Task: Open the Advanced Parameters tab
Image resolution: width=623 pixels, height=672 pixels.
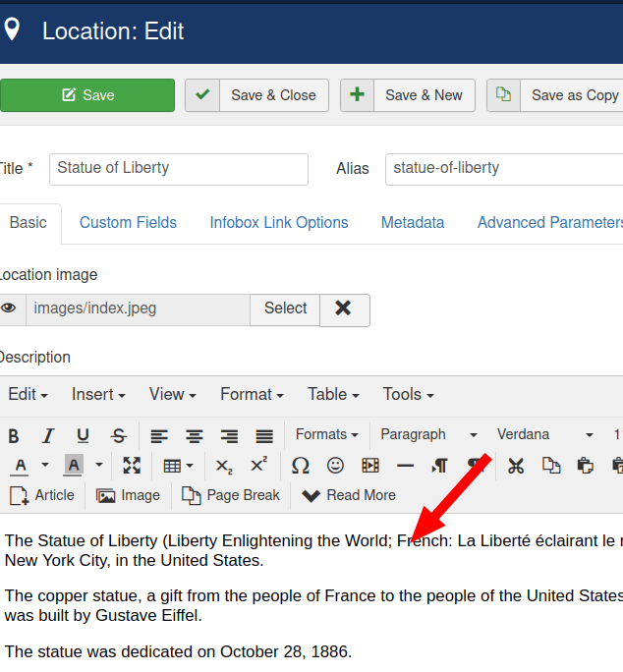Action: [x=550, y=223]
